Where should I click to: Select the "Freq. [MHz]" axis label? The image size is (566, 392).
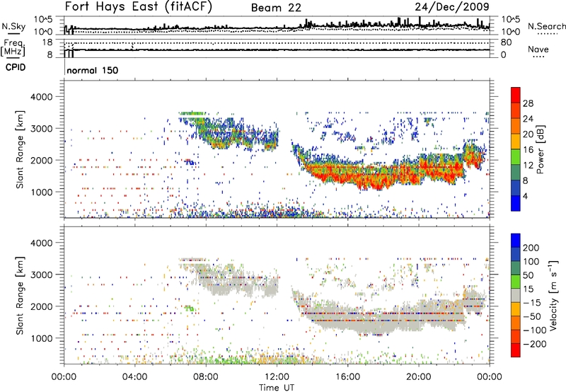(13, 47)
